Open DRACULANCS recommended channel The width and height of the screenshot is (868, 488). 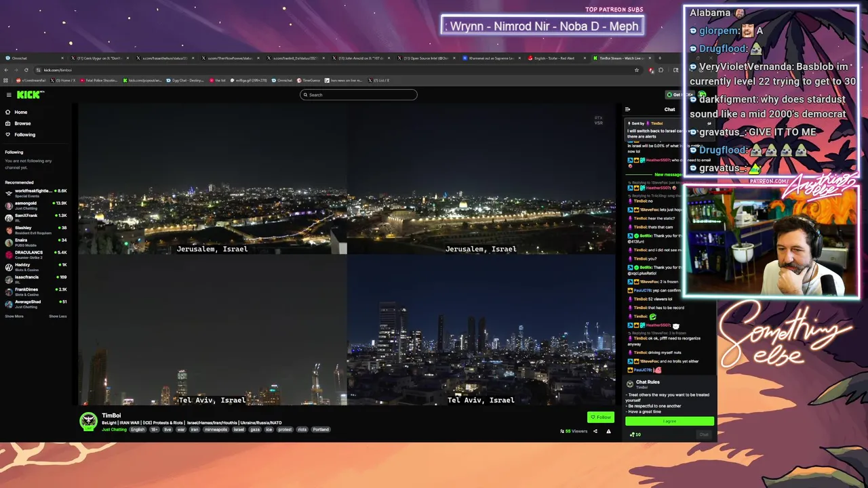(x=35, y=254)
